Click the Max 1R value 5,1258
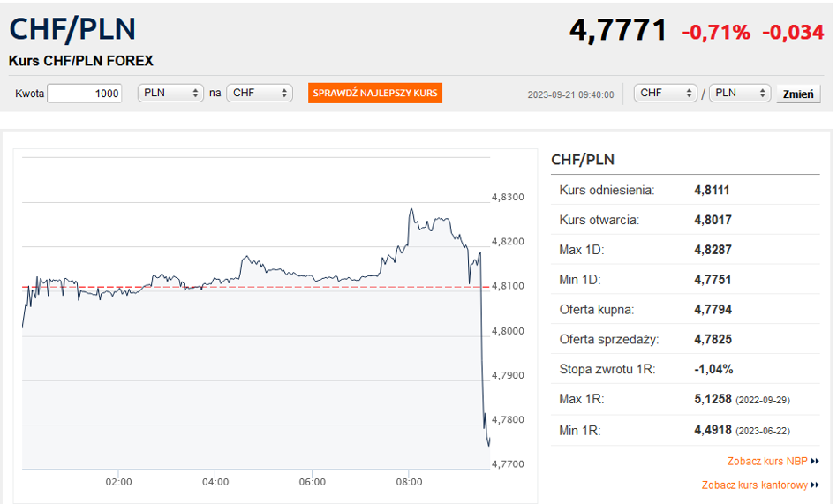Screen dimensions: 837x504 click(713, 399)
